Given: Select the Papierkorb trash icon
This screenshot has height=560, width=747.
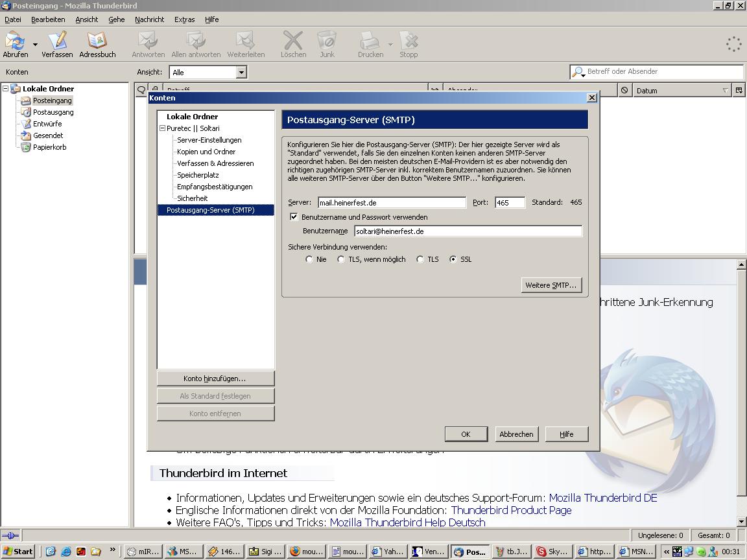Looking at the screenshot, I should 25,147.
